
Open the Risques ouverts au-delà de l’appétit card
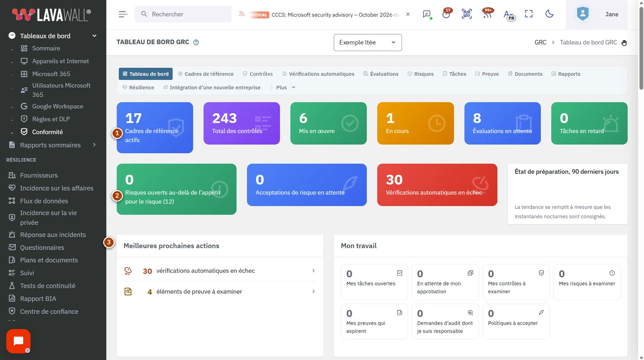pos(177,189)
